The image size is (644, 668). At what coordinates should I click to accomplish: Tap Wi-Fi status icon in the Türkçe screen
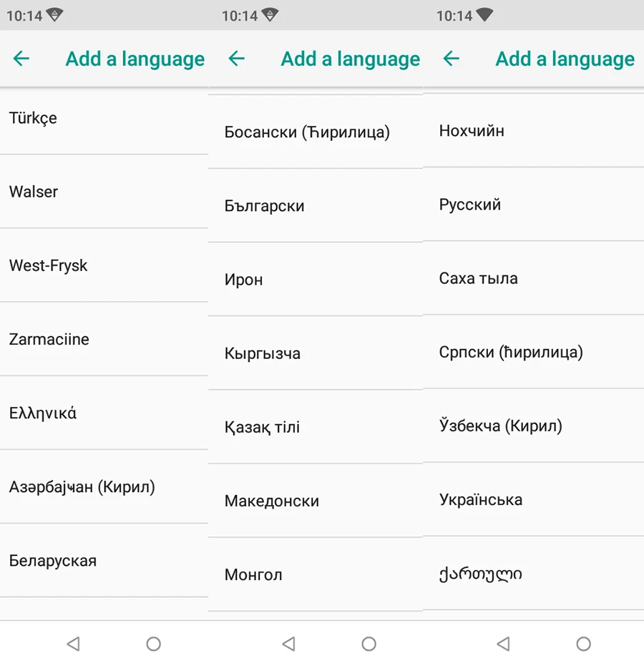click(x=54, y=15)
